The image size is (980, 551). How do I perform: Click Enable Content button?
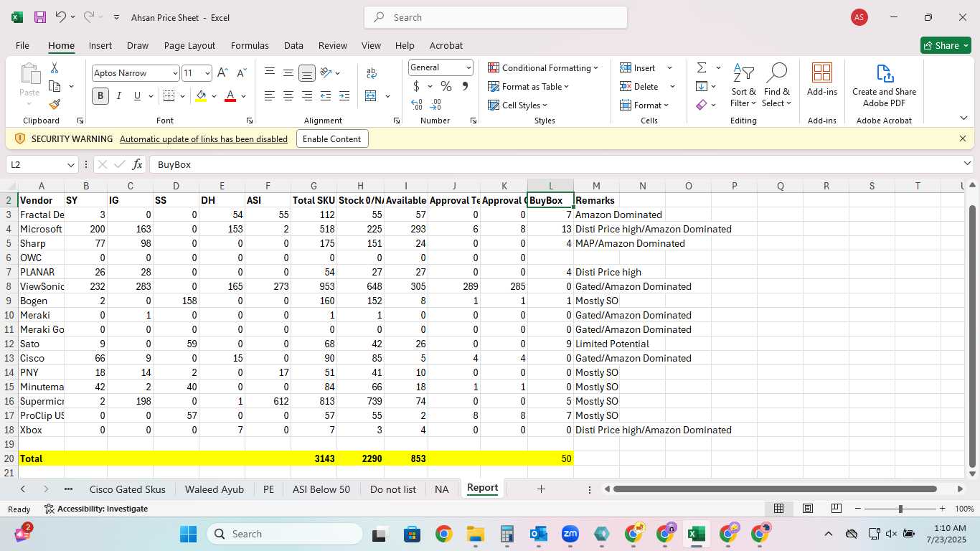tap(332, 138)
